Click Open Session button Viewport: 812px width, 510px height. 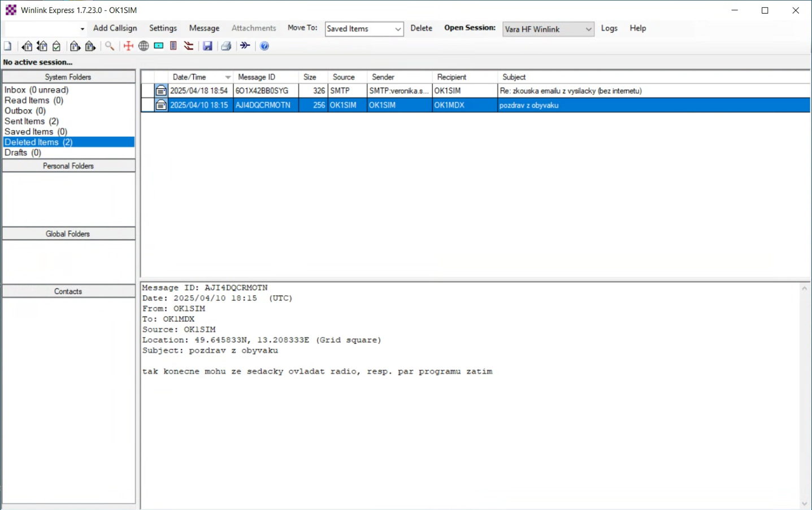point(470,28)
